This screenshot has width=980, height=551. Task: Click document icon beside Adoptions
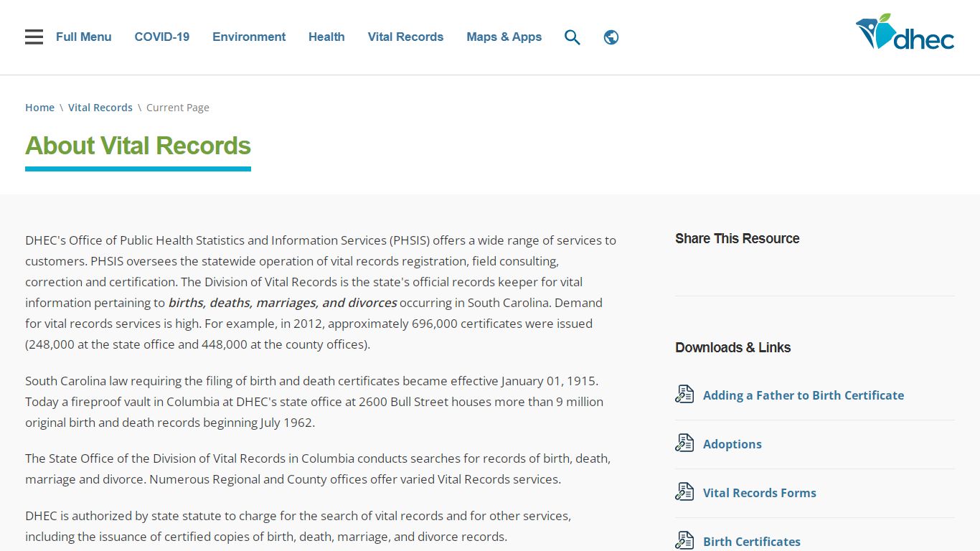(684, 443)
